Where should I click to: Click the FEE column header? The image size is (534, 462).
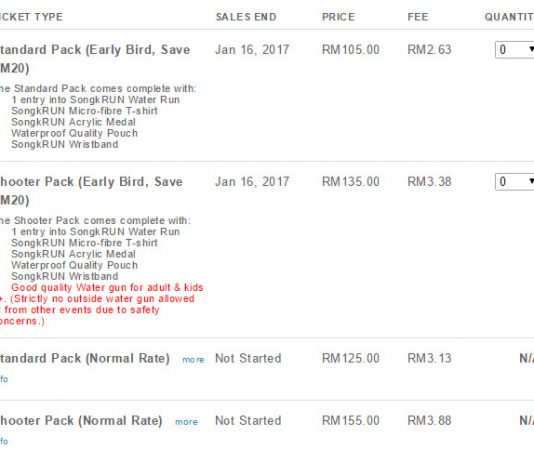(418, 17)
